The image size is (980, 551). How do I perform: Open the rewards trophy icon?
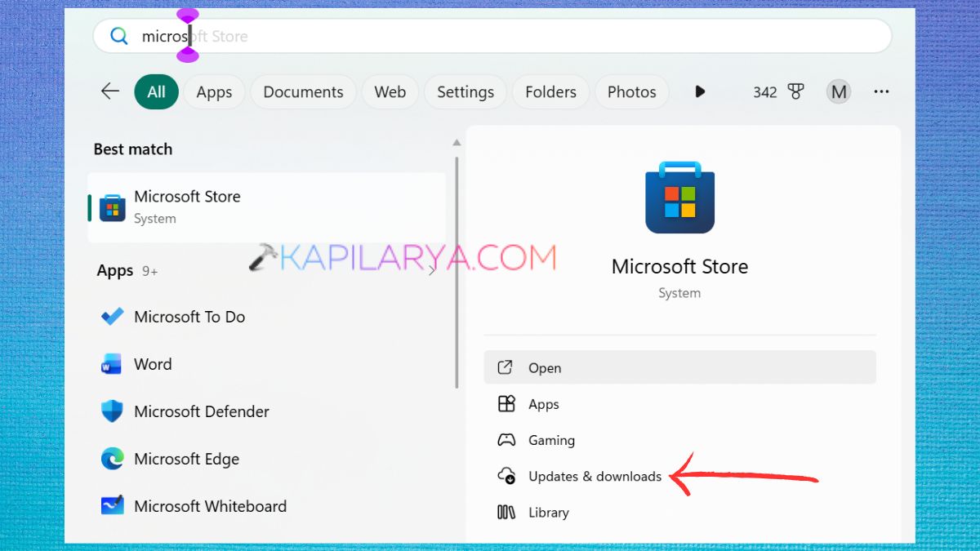point(796,91)
